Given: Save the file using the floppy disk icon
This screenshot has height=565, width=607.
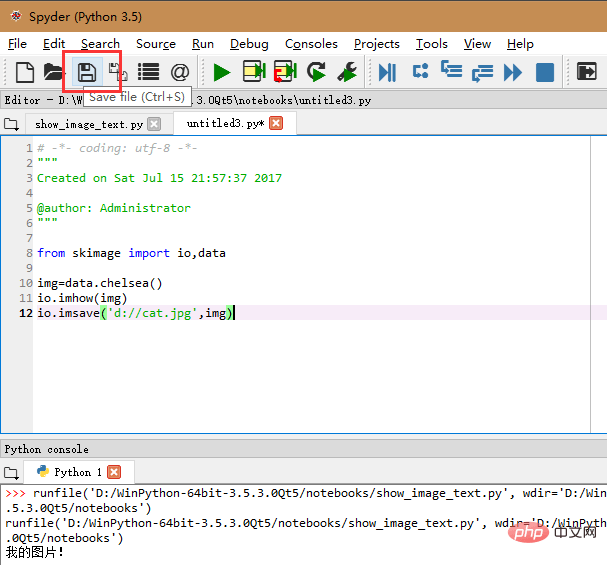Looking at the screenshot, I should (87, 72).
